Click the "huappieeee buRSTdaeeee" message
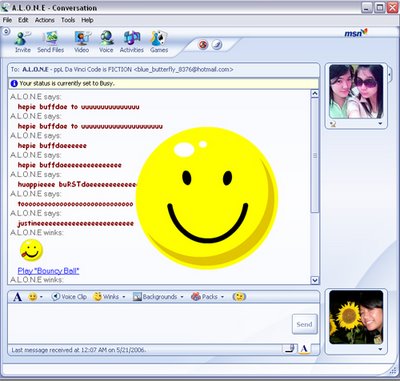The image size is (400, 381). [77, 184]
